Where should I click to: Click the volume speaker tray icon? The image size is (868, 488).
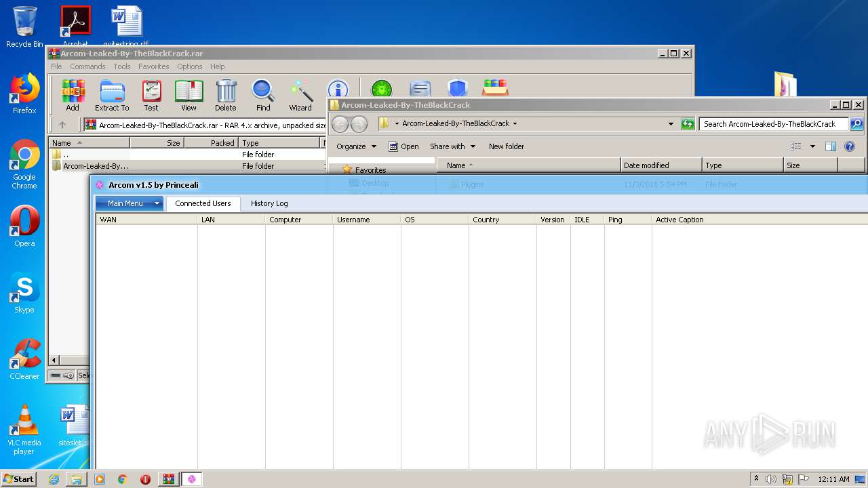pyautogui.click(x=771, y=479)
